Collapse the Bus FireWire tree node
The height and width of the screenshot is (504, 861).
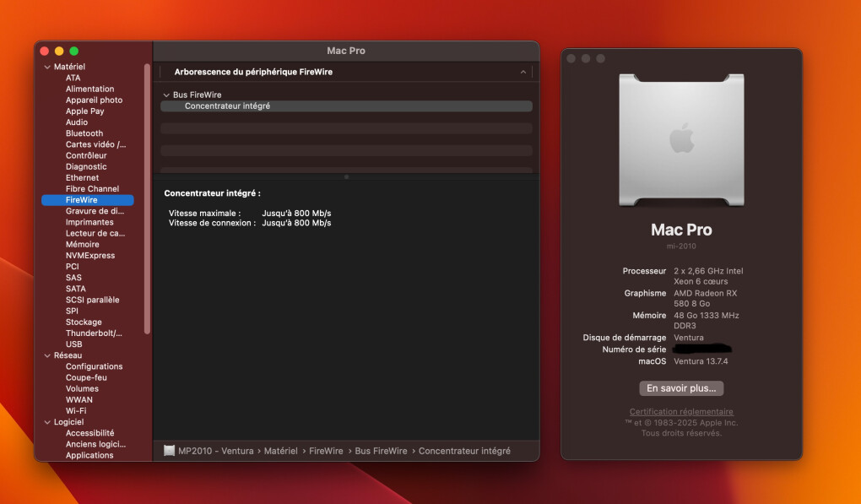(x=166, y=95)
